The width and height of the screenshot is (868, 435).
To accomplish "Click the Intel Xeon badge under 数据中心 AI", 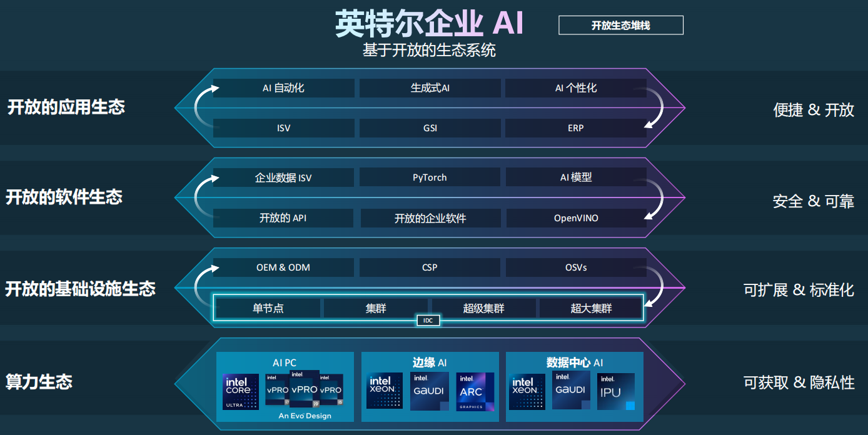I will [527, 392].
